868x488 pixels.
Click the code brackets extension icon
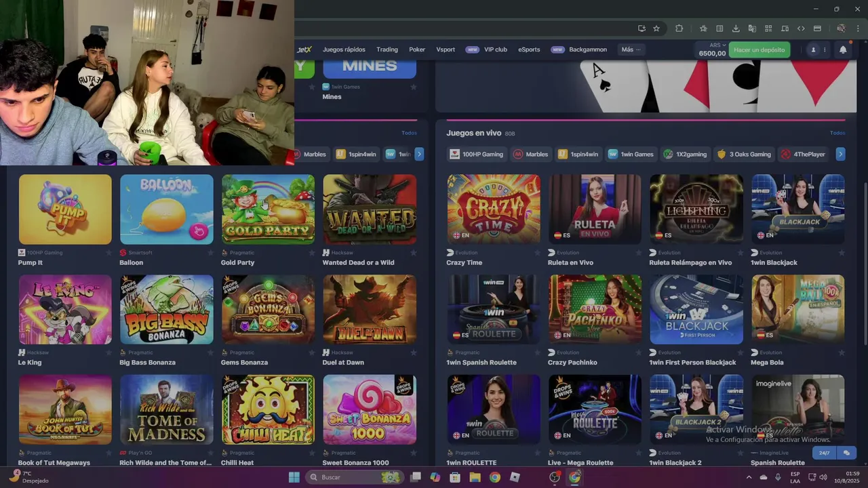801,28
